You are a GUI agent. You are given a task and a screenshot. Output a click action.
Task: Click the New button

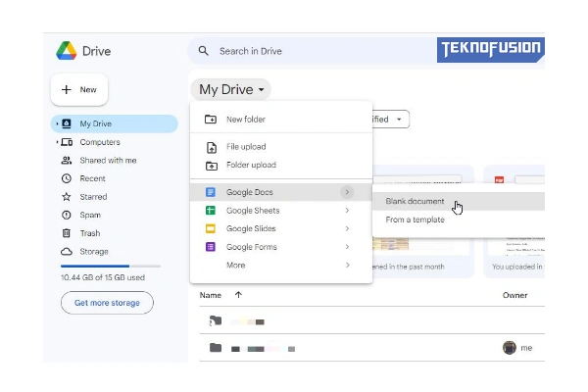[x=79, y=89]
